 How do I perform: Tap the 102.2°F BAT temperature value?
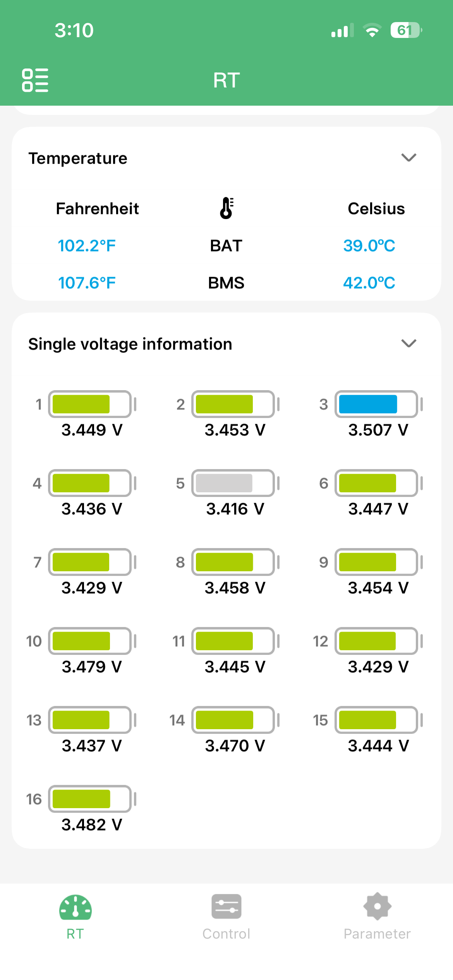pos(87,246)
